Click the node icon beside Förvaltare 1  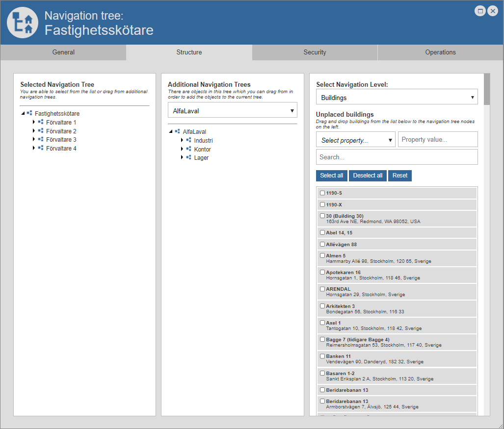41,122
